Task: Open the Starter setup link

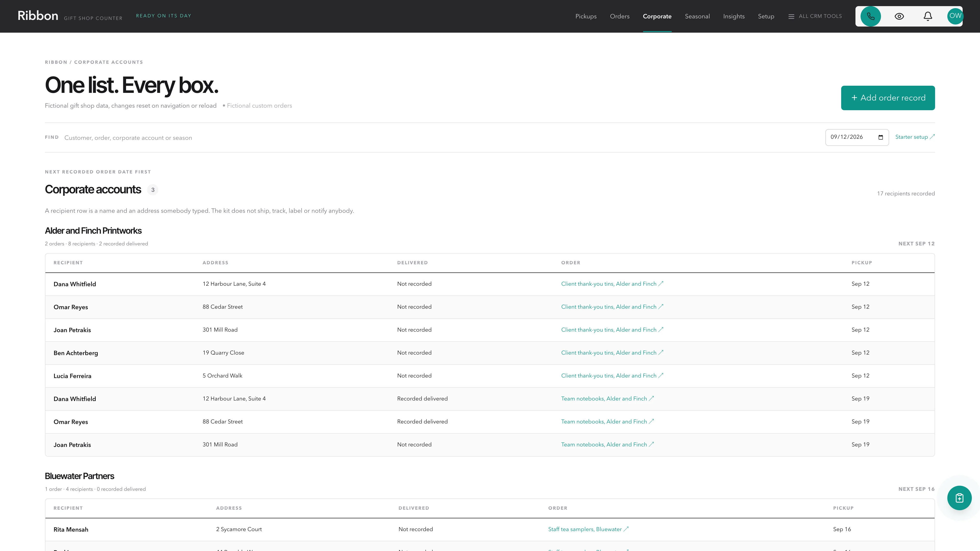Action: (915, 137)
